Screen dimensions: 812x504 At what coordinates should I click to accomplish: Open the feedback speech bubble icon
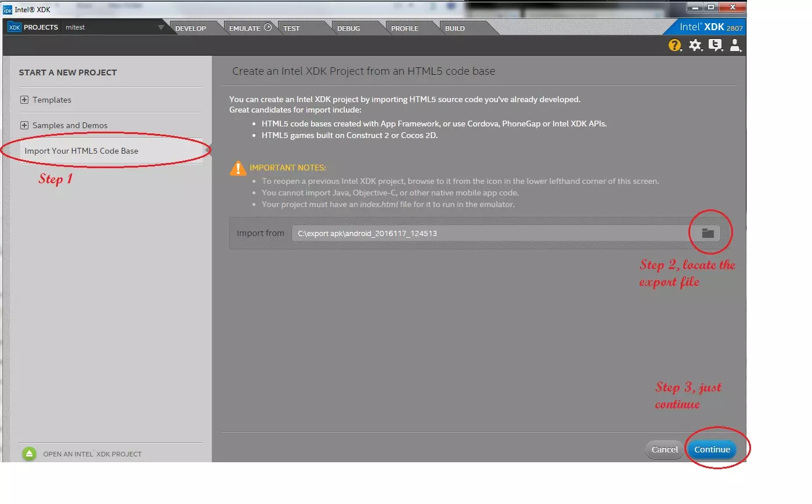(x=716, y=45)
